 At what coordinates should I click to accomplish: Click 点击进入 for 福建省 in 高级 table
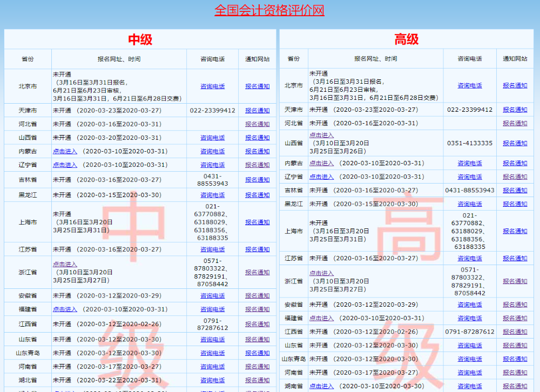coord(321,318)
